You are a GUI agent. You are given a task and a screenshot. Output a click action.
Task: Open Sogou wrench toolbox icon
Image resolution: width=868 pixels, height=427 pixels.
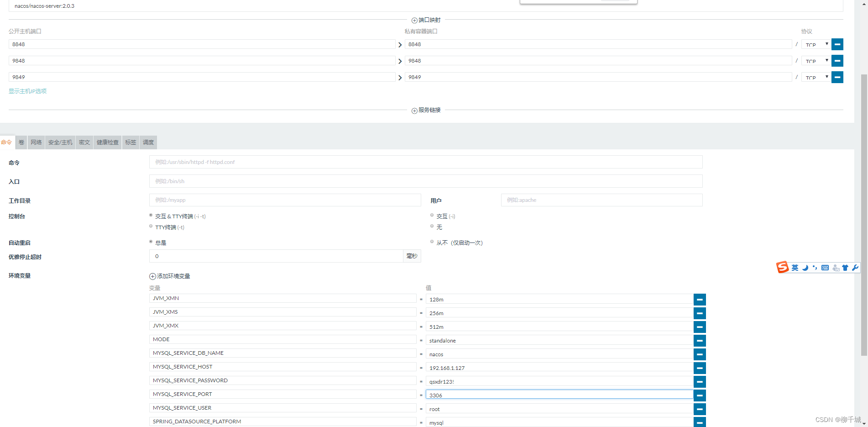(x=855, y=268)
